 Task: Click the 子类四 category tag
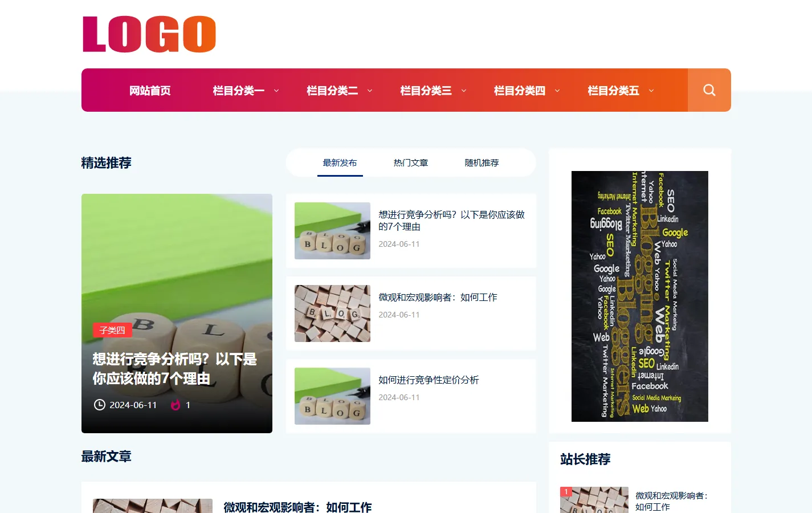click(x=112, y=330)
